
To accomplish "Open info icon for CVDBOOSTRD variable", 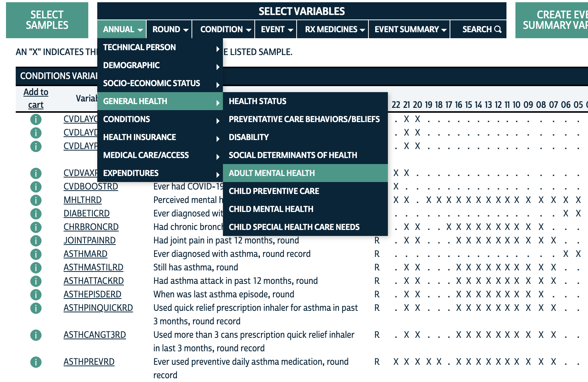I will tap(36, 187).
